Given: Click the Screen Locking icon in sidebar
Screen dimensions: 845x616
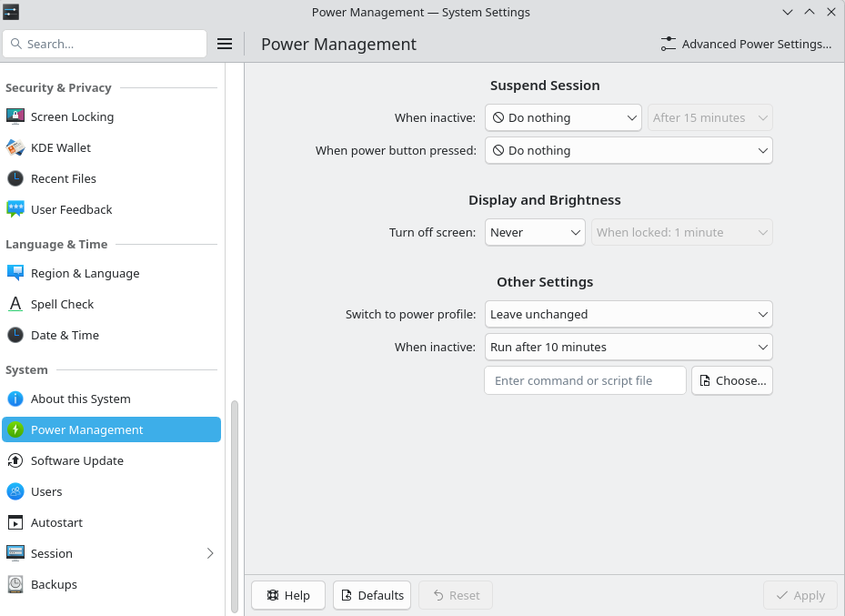Looking at the screenshot, I should pyautogui.click(x=15, y=116).
